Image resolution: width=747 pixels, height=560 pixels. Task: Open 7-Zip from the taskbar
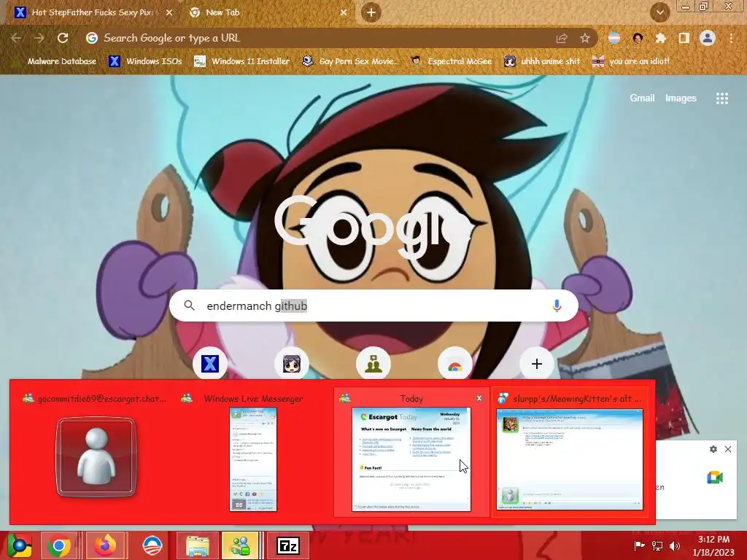click(288, 545)
